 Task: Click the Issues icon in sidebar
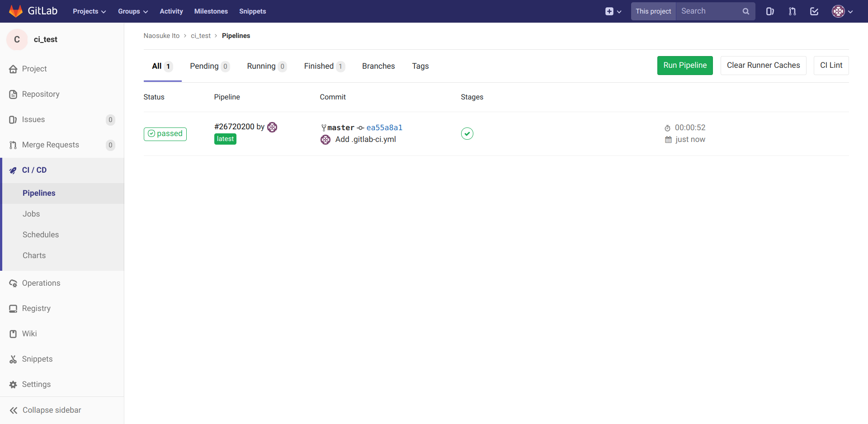pyautogui.click(x=13, y=120)
